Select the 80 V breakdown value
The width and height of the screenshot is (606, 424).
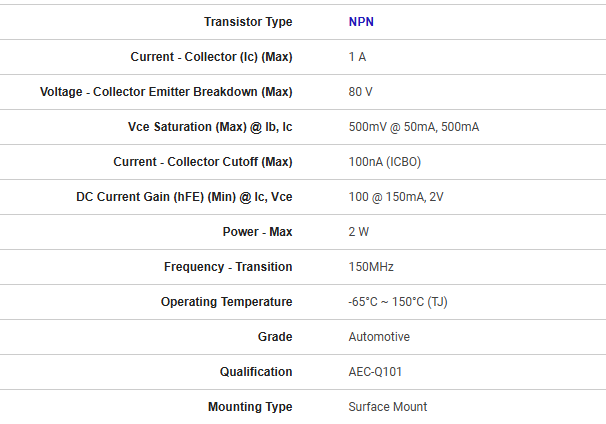tap(360, 92)
